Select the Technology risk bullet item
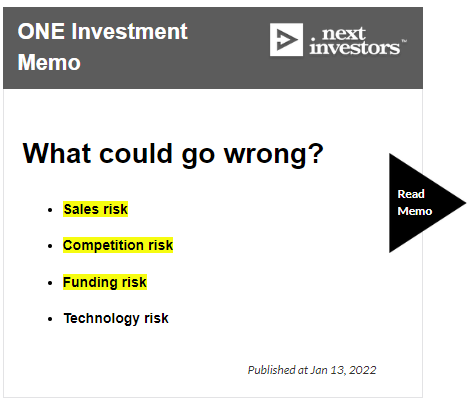Screen dimensions: 470x401 [x=116, y=318]
